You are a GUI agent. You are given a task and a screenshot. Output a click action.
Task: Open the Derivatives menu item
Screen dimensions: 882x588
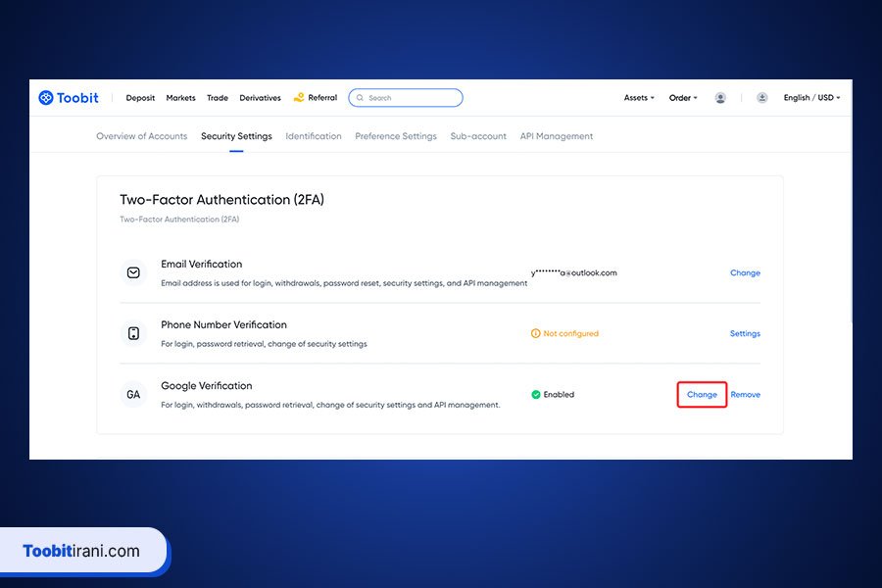pyautogui.click(x=260, y=98)
